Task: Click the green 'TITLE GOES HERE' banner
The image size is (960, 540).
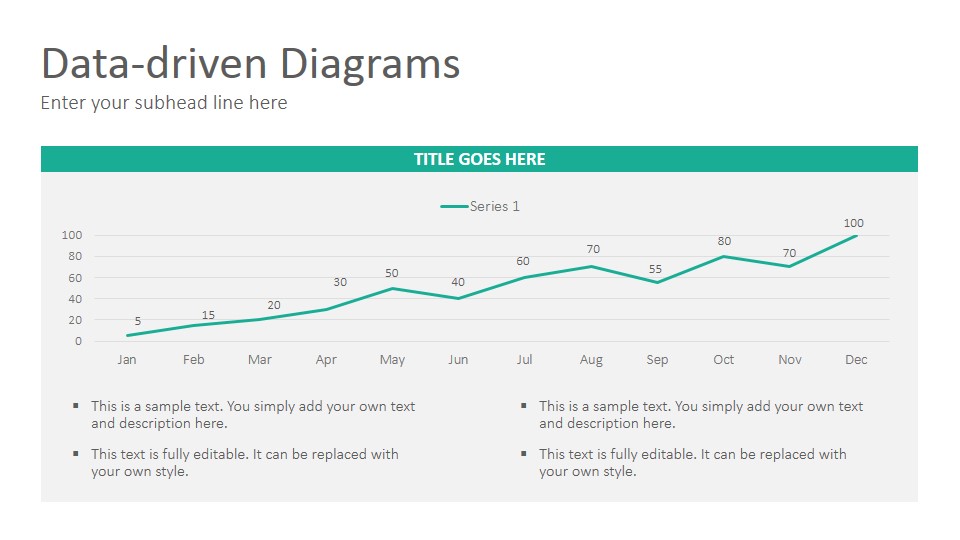Action: click(479, 159)
